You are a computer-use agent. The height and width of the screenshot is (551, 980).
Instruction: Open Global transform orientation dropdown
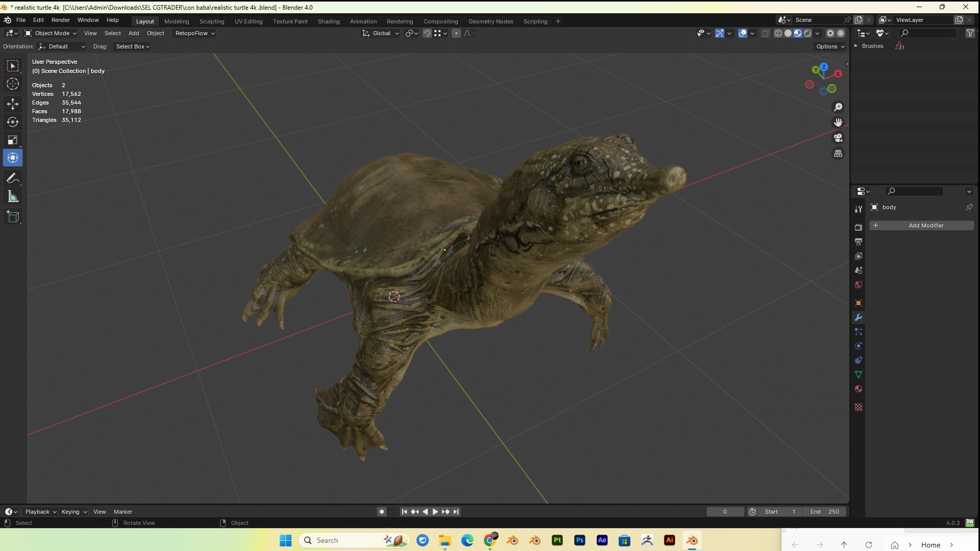[x=381, y=33]
